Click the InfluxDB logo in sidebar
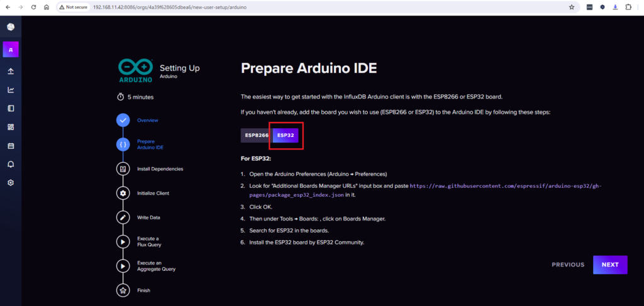The image size is (644, 306). click(x=11, y=28)
